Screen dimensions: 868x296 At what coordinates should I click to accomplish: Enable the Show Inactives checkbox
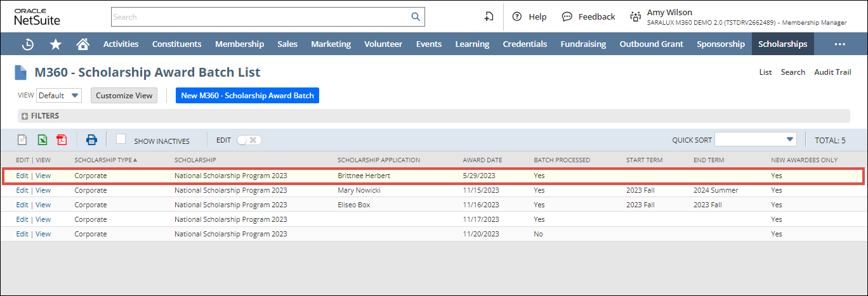(x=121, y=139)
